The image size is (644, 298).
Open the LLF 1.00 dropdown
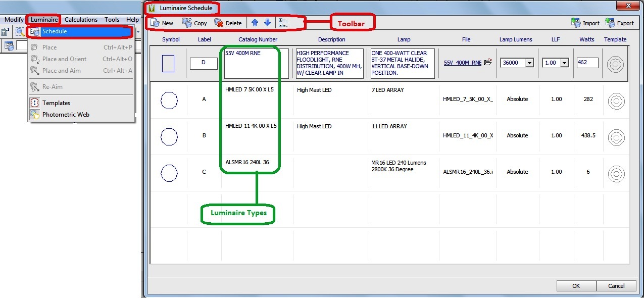pos(563,62)
